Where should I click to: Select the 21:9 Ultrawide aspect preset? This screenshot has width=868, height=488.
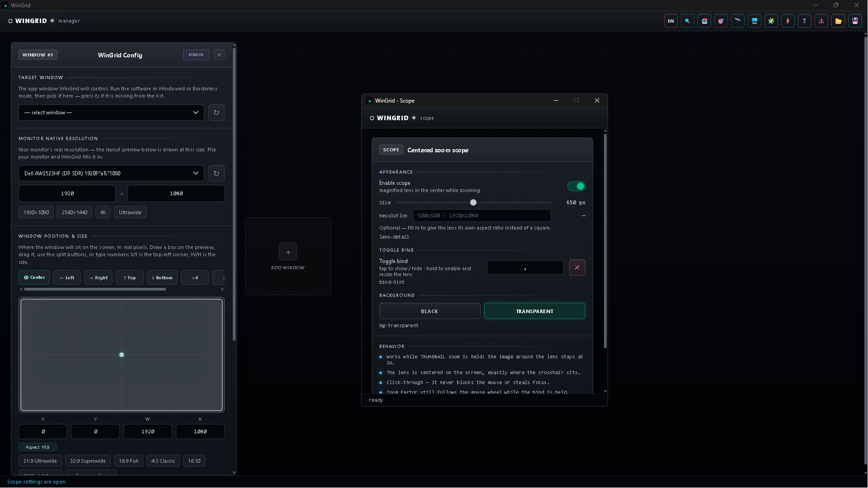tap(40, 461)
